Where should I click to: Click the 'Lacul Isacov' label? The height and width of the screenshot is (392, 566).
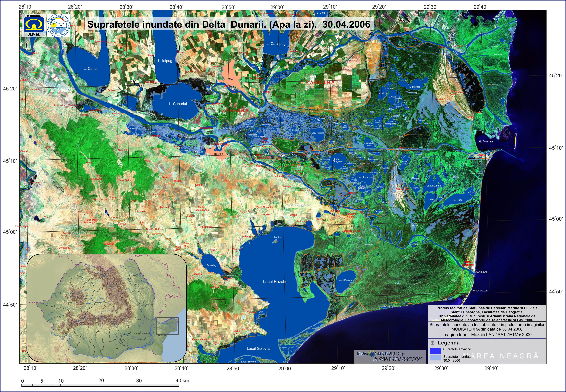tap(365, 177)
